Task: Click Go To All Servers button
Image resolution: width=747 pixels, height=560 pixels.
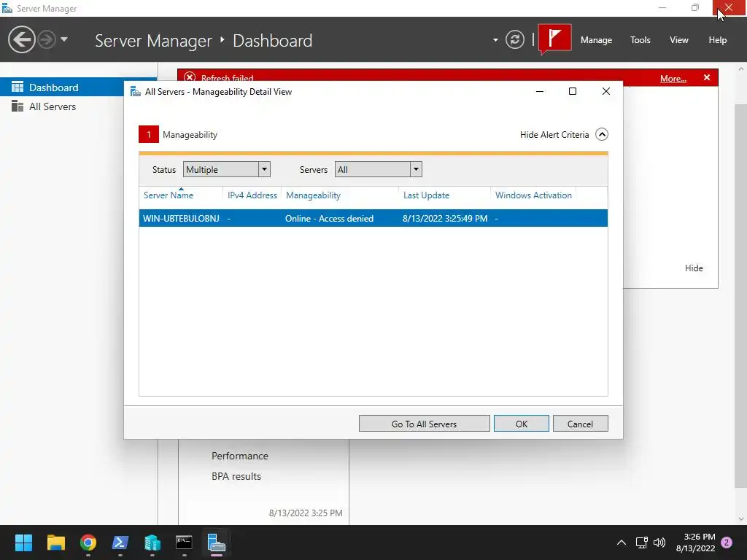Action: (424, 424)
